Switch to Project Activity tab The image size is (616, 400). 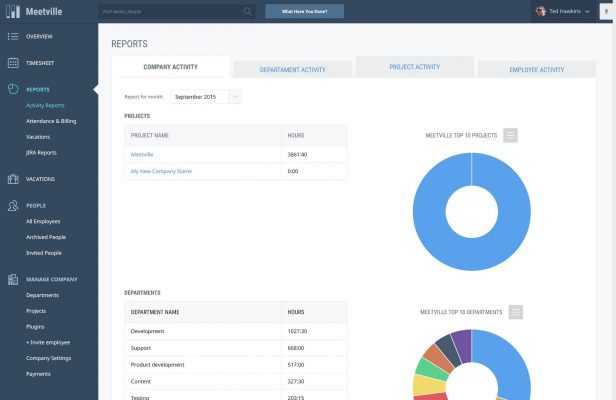414,67
